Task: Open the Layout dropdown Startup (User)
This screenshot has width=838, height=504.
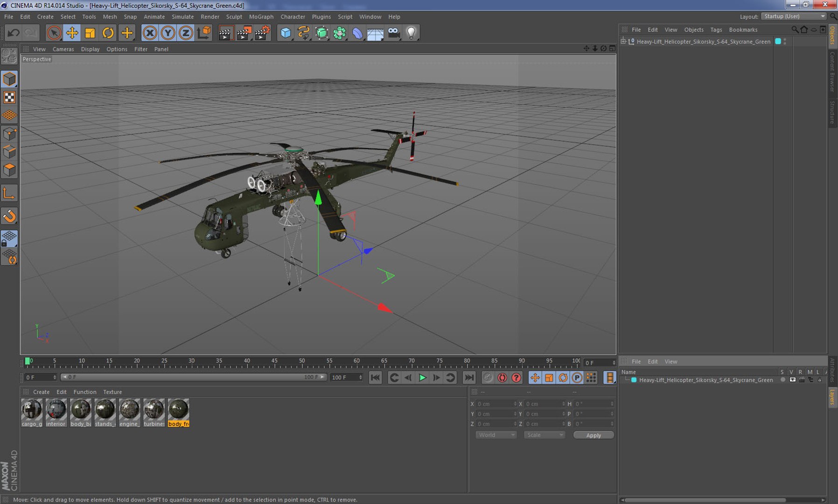Action: point(794,16)
